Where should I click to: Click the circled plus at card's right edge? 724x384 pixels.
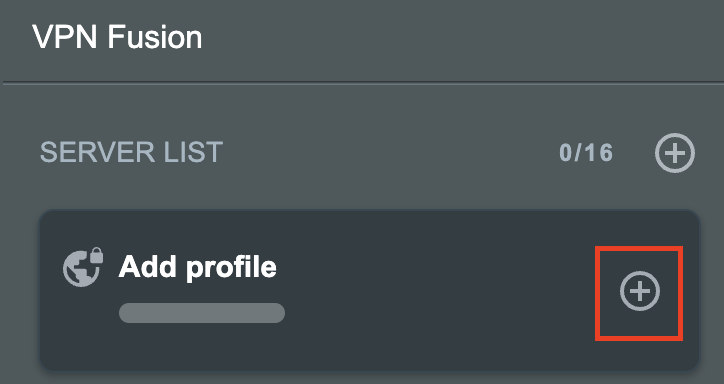(640, 291)
